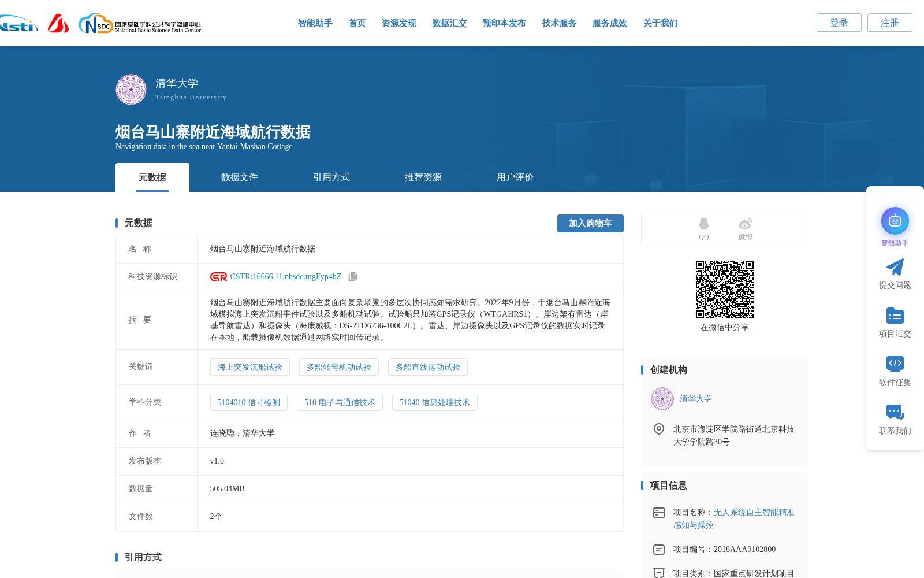The image size is (924, 578).
Task: Click the 项目编号 document icon
Action: coord(658,550)
